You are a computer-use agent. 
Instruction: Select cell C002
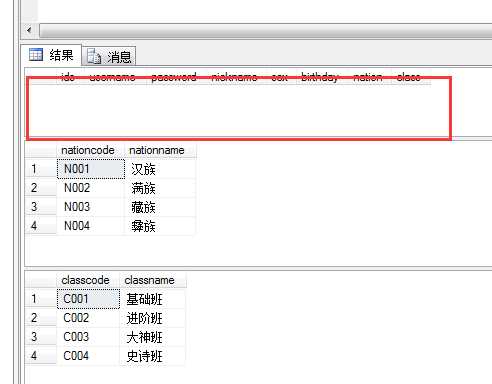click(88, 318)
